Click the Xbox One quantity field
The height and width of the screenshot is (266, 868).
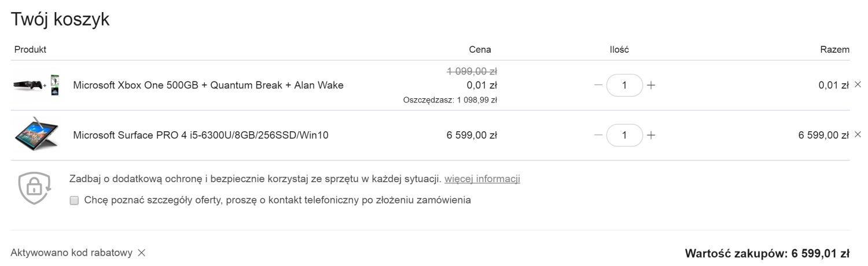coord(624,85)
